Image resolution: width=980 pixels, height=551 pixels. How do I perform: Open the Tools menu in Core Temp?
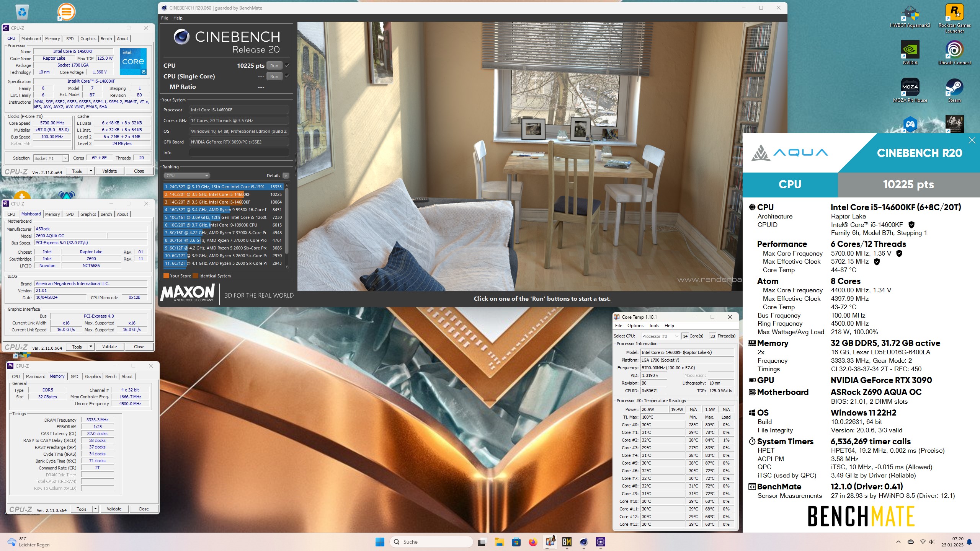[x=654, y=326]
